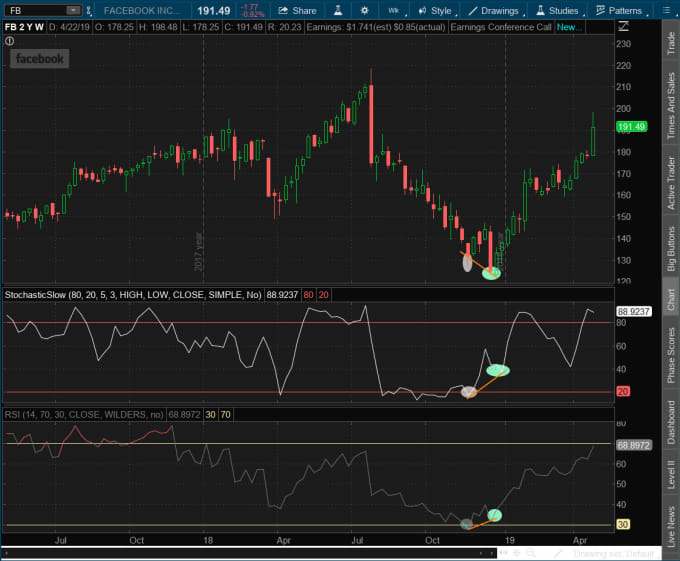This screenshot has height=561, width=680.
Task: Open the hamburger menu at top right
Action: [667, 10]
